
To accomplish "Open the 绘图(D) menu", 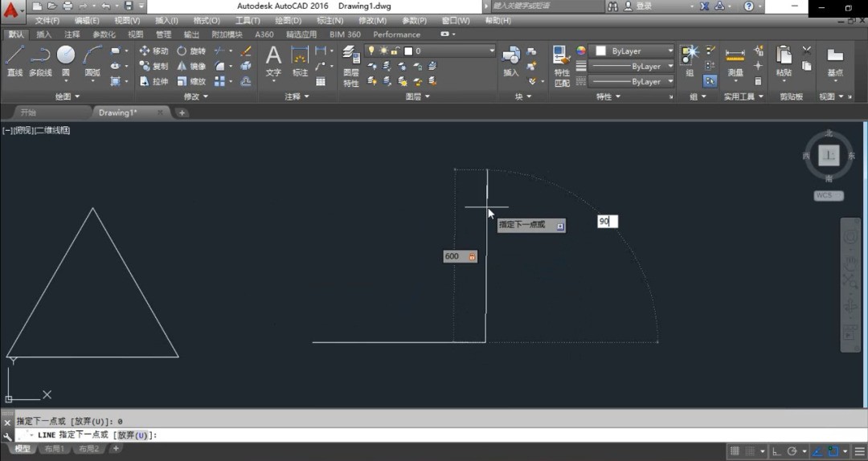I will click(x=289, y=20).
